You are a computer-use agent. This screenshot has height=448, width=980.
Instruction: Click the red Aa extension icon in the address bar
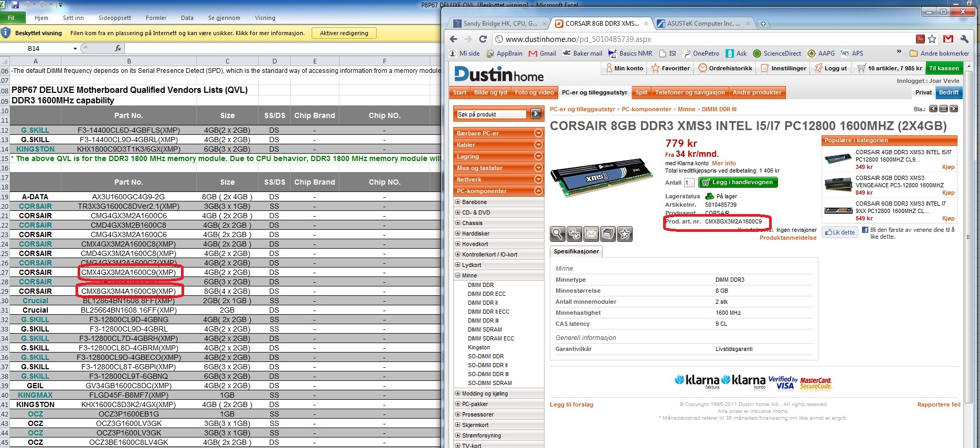(x=920, y=39)
